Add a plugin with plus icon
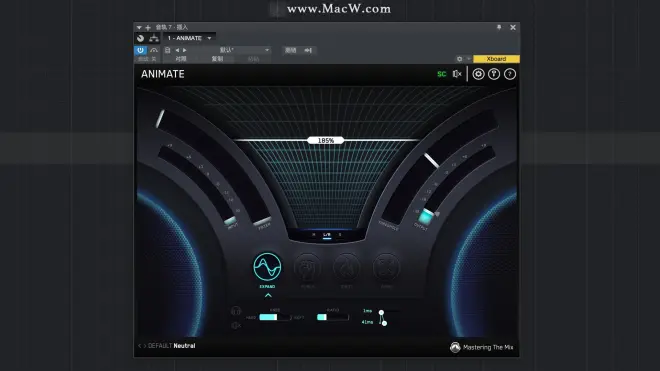This screenshot has width=660, height=371. [148, 27]
